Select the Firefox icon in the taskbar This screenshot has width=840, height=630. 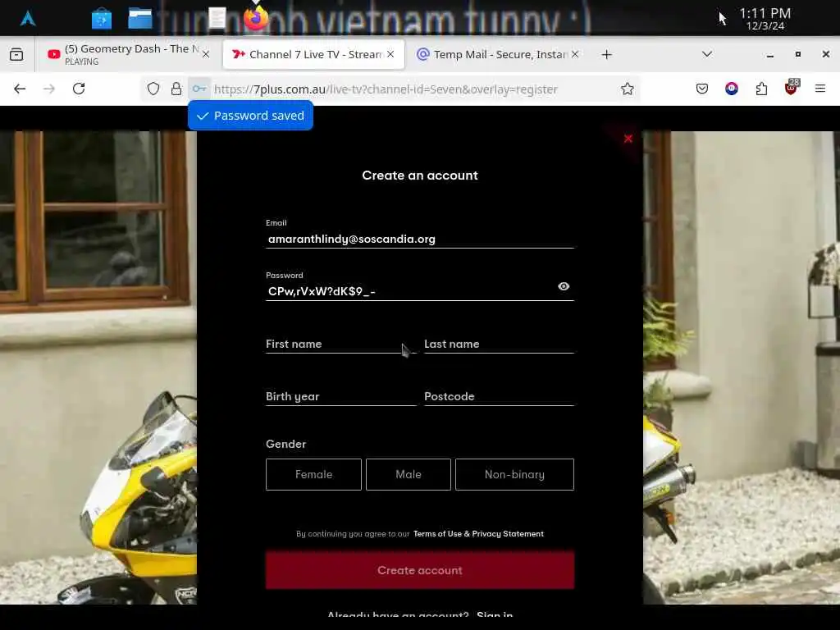(256, 18)
